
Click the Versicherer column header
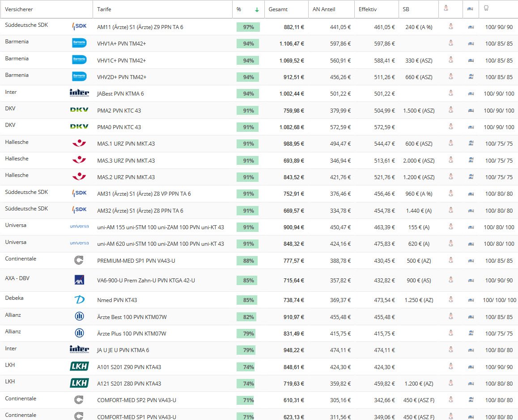(x=19, y=9)
